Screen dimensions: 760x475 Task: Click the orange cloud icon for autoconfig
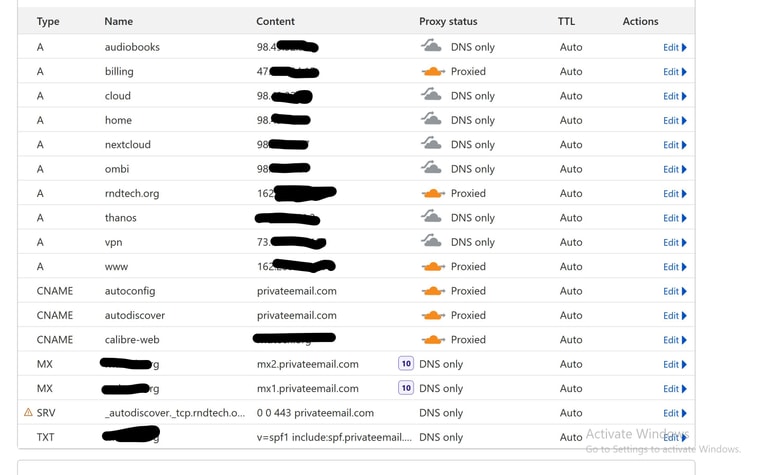433,291
